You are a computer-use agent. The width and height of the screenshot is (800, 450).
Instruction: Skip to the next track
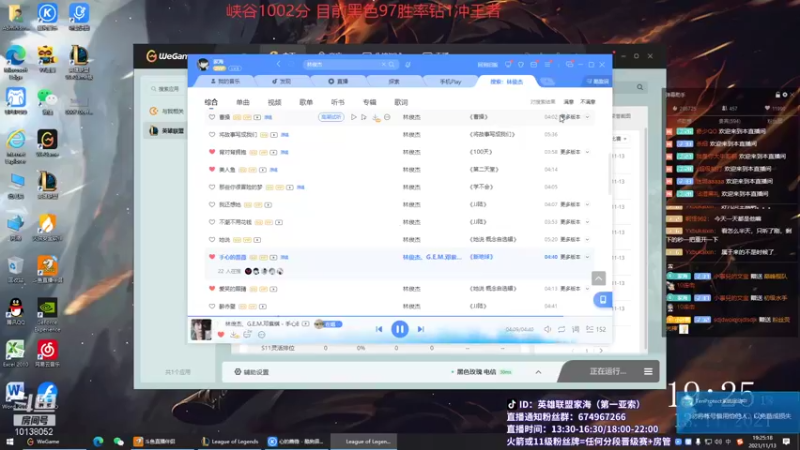click(421, 329)
